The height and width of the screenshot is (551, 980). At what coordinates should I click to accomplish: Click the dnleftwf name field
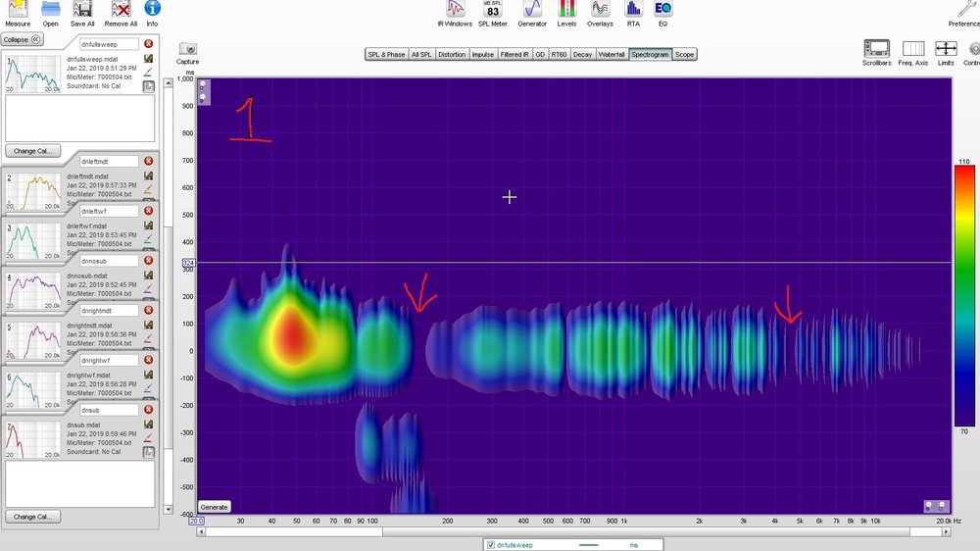tap(109, 212)
